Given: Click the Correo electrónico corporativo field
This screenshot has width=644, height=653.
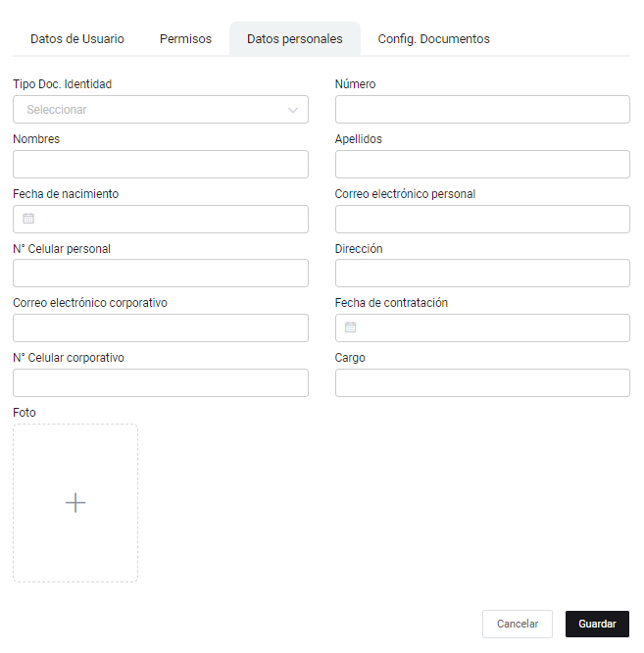Looking at the screenshot, I should [161, 328].
